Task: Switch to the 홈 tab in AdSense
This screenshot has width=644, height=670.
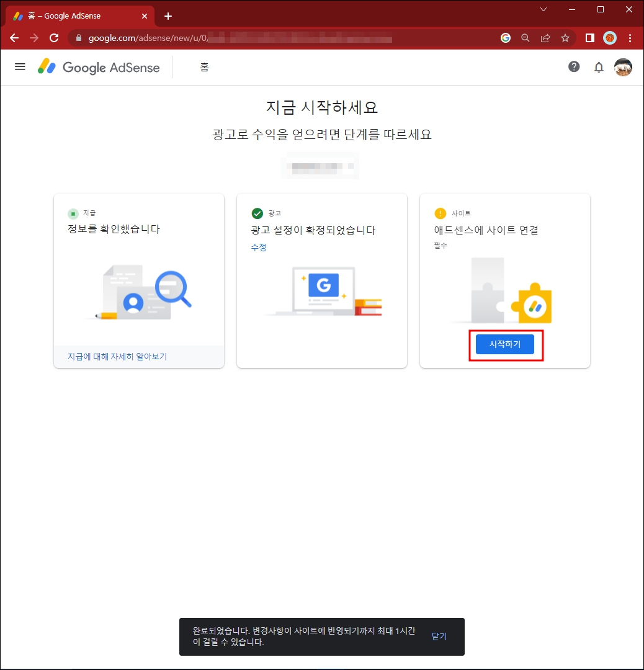Action: click(205, 66)
